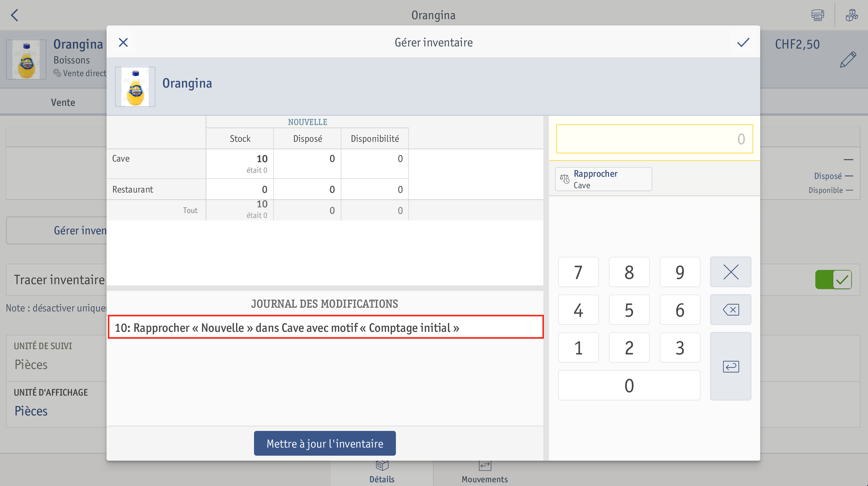Open the Détails tab at bottom
868x486 pixels.
click(x=382, y=472)
